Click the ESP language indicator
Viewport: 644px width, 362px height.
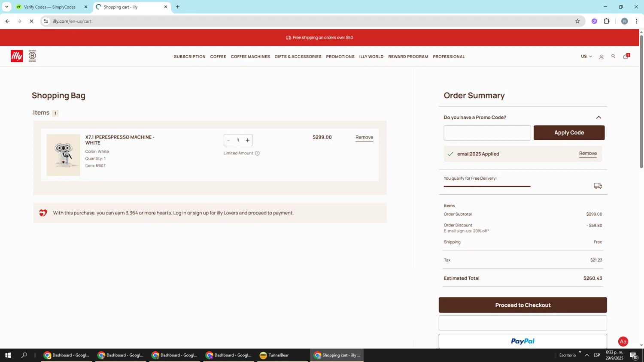[597, 355]
